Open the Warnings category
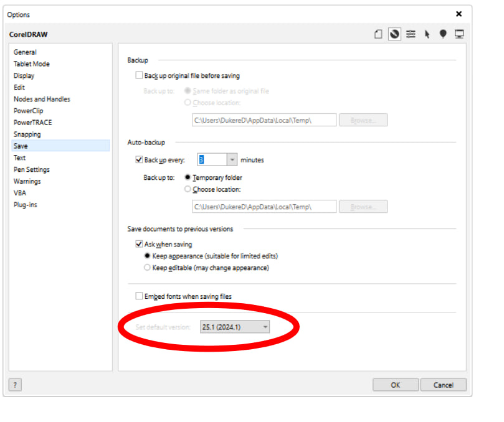 click(x=27, y=181)
